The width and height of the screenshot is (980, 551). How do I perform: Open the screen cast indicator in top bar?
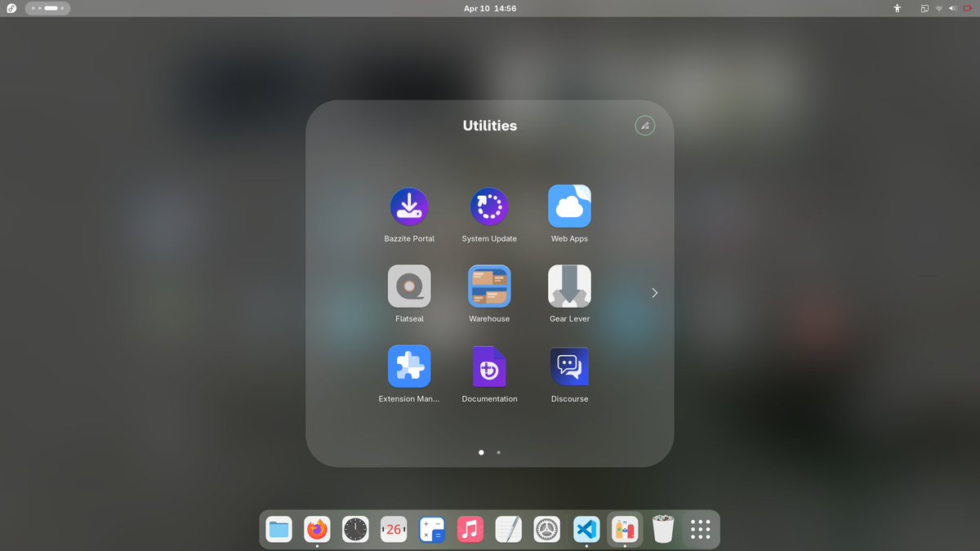[924, 8]
